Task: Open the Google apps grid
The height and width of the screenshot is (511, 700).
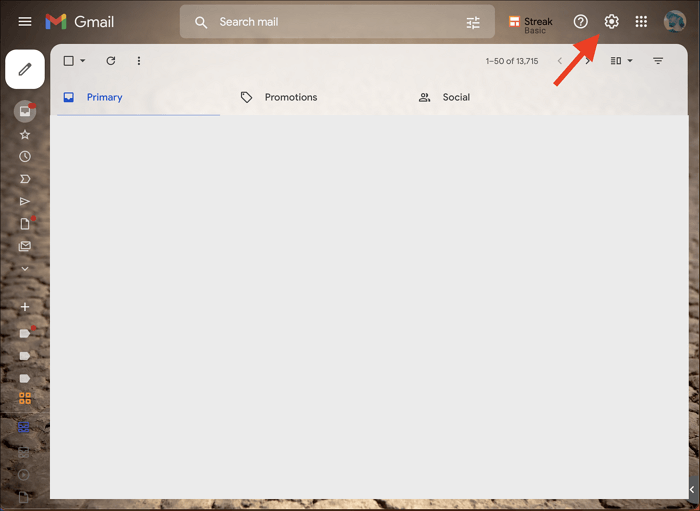Action: click(641, 21)
